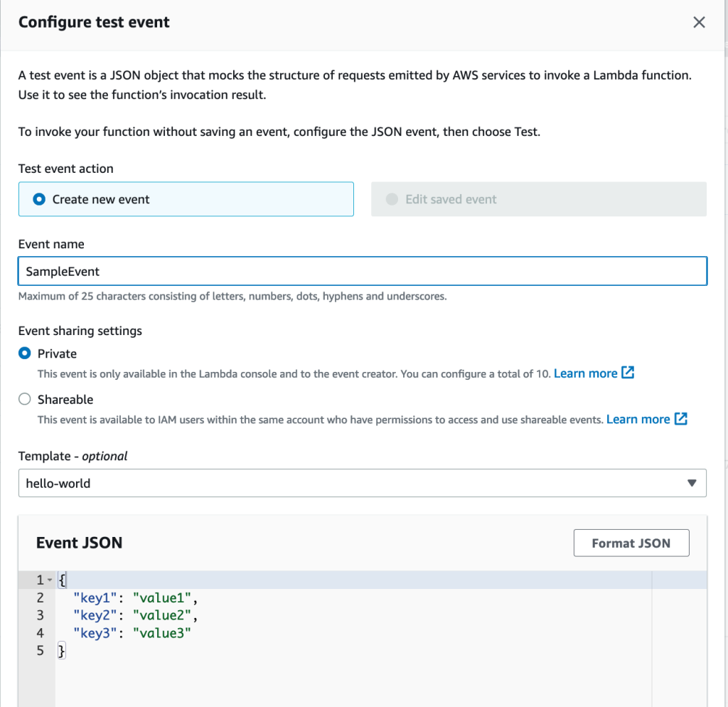The width and height of the screenshot is (728, 707).
Task: Choose the Edit saved event radio
Action: point(392,199)
